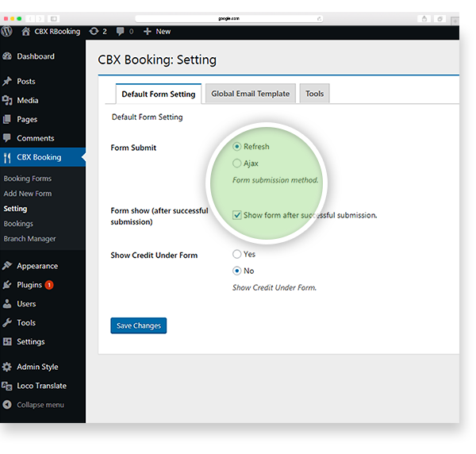Click the Admin Style label
Viewport: 476px width, 454px height.
pos(37,367)
